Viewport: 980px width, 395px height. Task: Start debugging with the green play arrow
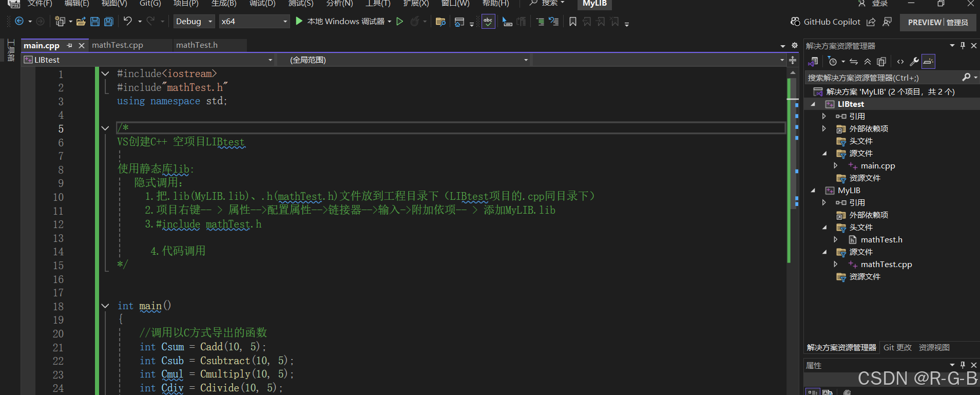click(299, 22)
